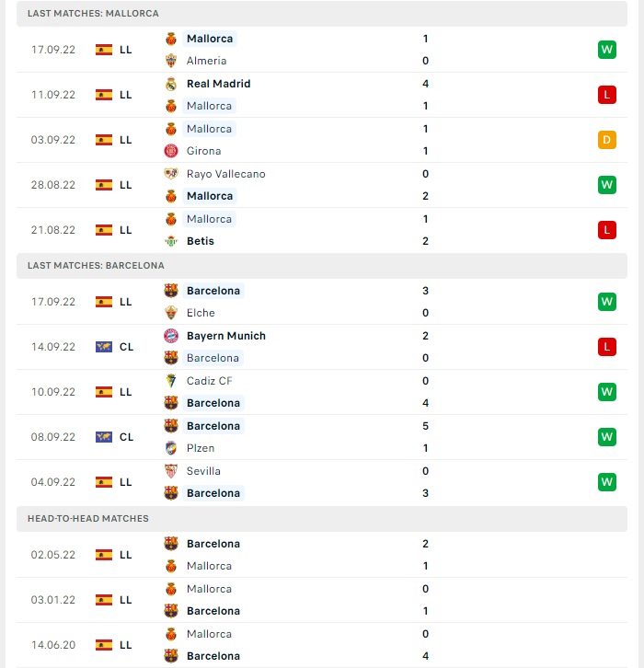Click the L badge for Real Madrid match

[607, 95]
